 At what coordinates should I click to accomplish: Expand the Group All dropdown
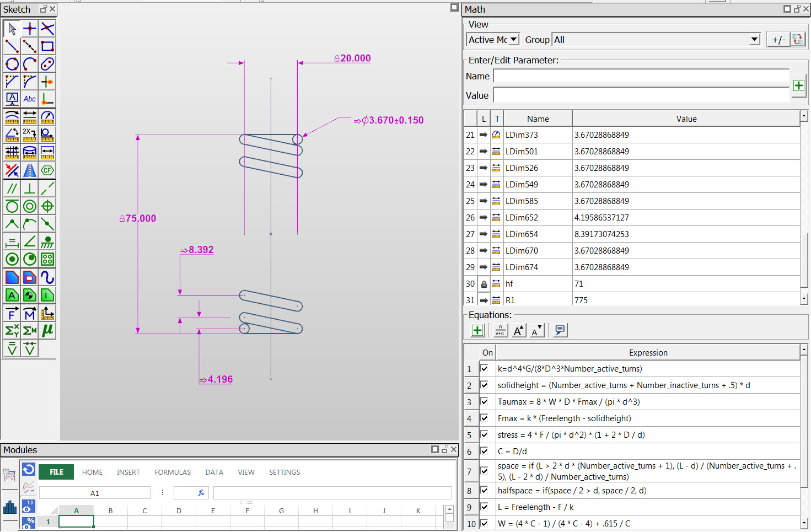coord(656,40)
